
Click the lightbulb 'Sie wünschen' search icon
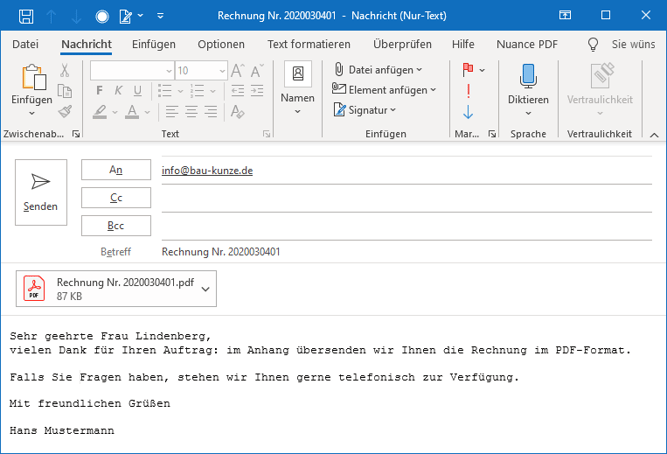pos(593,44)
